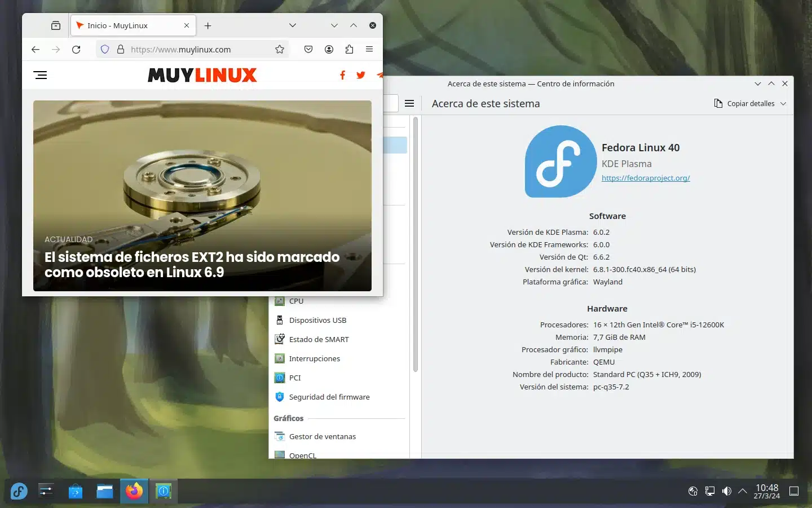Open the Firefox application menu
The width and height of the screenshot is (812, 508).
pyautogui.click(x=369, y=50)
